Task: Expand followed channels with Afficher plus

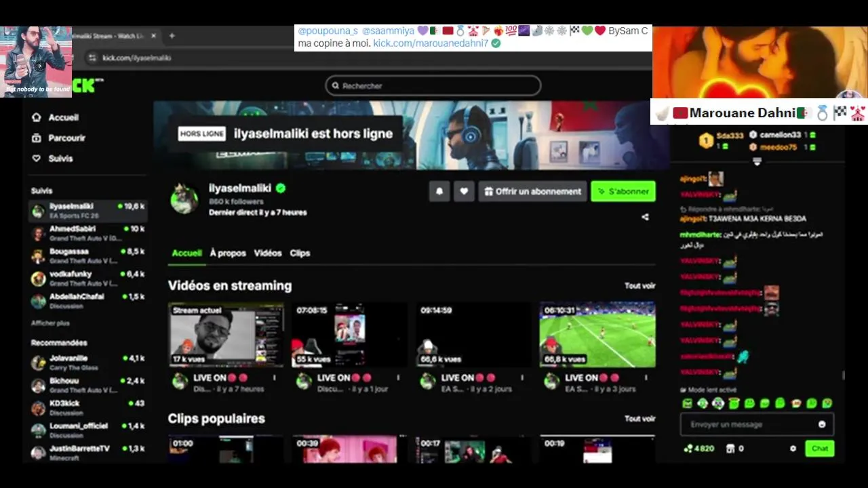Action: click(50, 323)
